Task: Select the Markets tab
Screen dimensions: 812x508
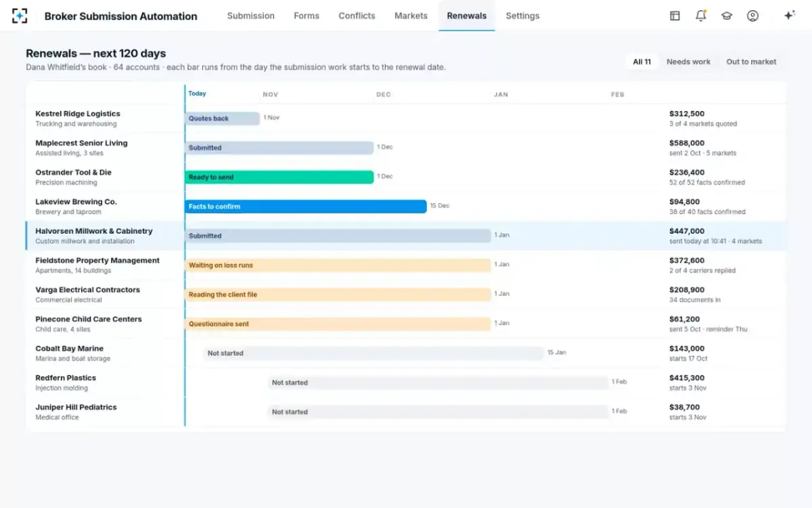Action: (x=411, y=16)
